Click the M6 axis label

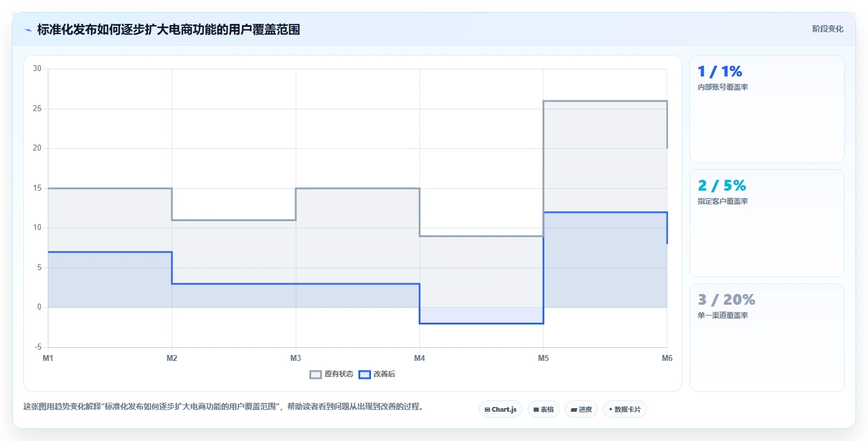667,358
